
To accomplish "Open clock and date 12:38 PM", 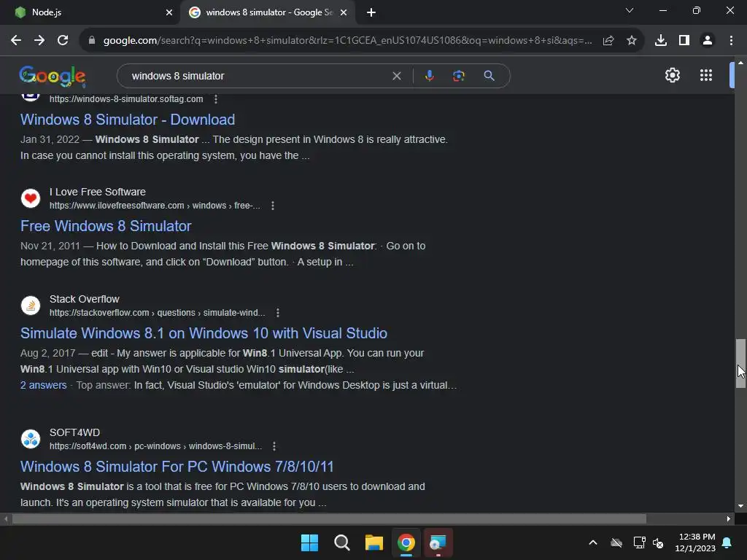I will click(x=695, y=542).
